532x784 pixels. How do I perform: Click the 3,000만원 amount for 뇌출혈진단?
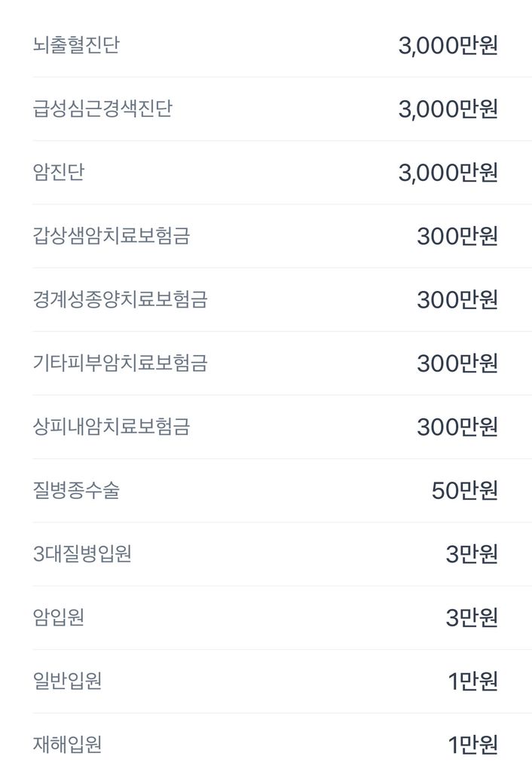click(448, 45)
